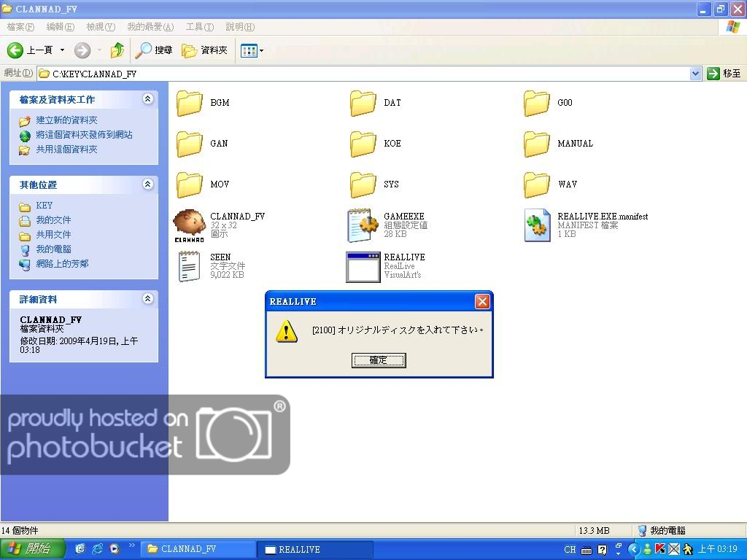Click the language bar help icon

602,550
